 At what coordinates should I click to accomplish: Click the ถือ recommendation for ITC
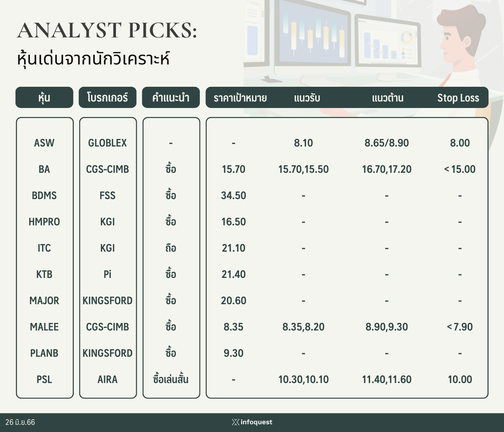[171, 248]
